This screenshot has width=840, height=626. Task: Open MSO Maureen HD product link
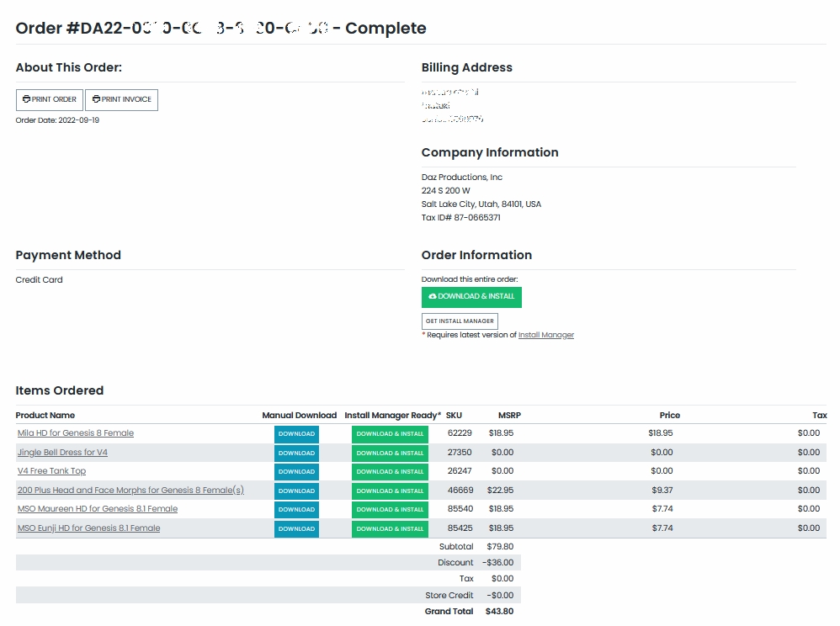98,509
